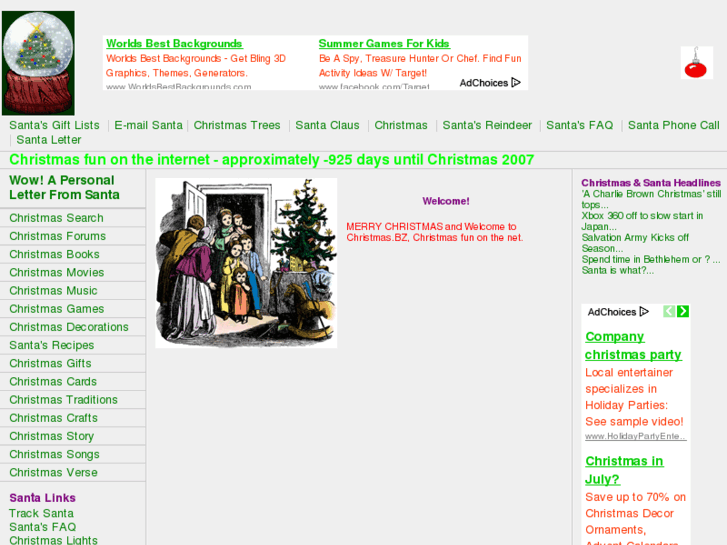Viewport: 727px width, 545px height.
Task: Browse Christmas Books
Action: point(54,254)
